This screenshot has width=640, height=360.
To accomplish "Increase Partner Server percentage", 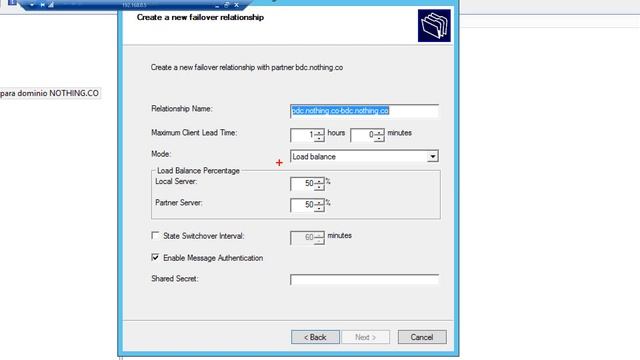I will [319, 202].
